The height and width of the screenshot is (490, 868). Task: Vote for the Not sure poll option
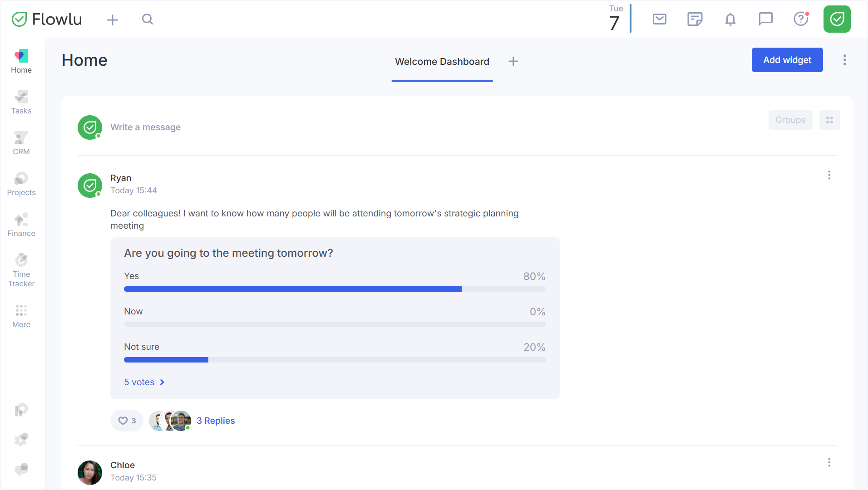(x=335, y=353)
